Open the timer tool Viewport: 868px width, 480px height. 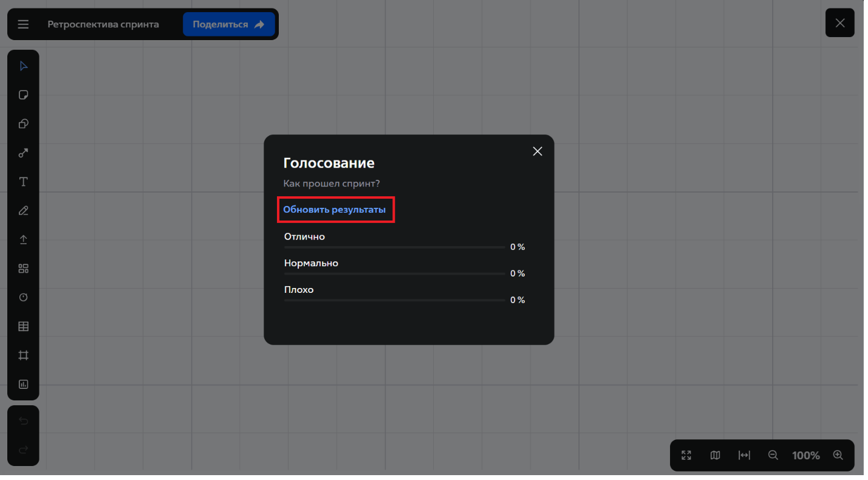(x=23, y=298)
